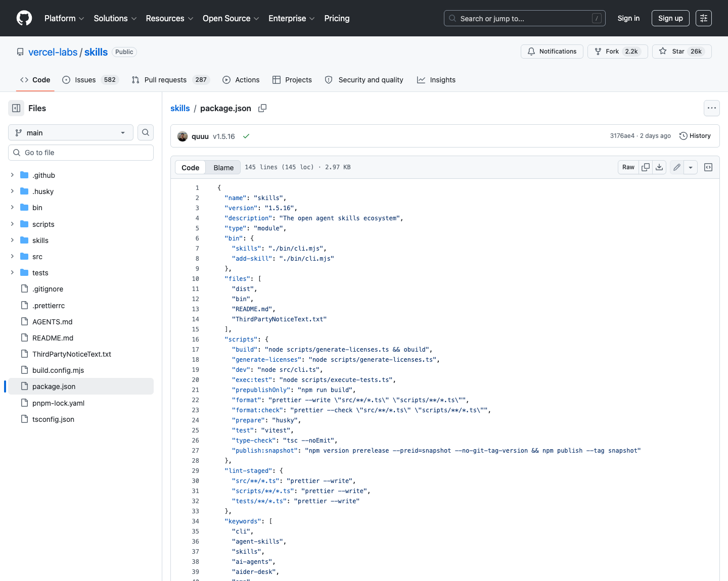Viewport: 728px width, 581px height.
Task: Open the Security and quality tab
Action: click(x=364, y=80)
